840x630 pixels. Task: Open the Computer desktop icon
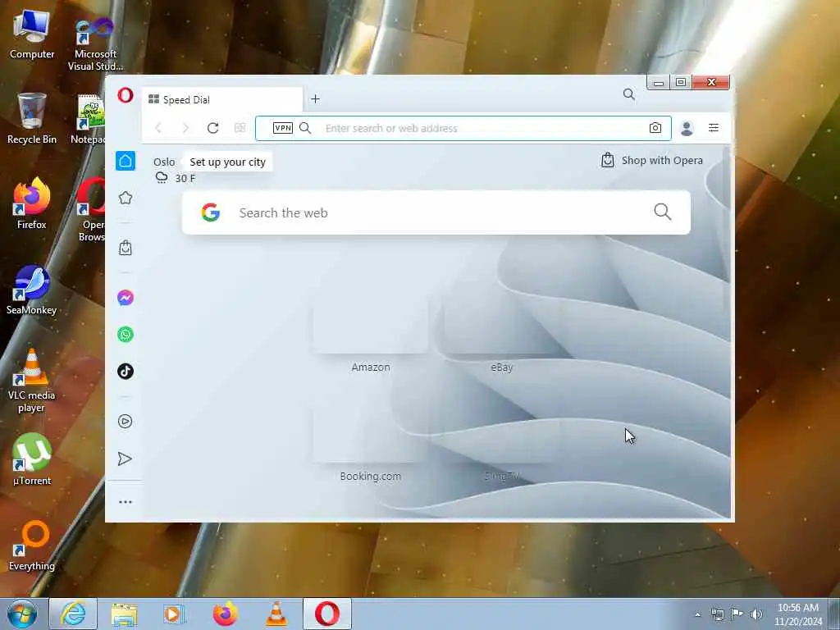click(32, 34)
